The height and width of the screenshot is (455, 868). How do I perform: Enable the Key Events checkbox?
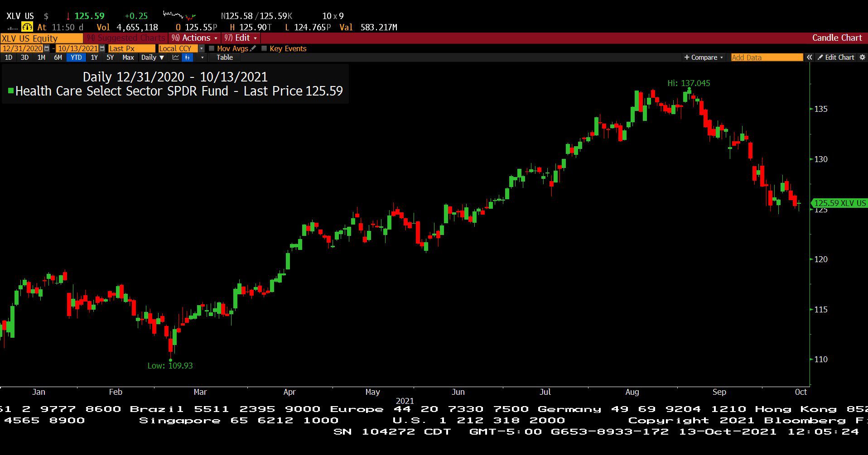coord(264,48)
